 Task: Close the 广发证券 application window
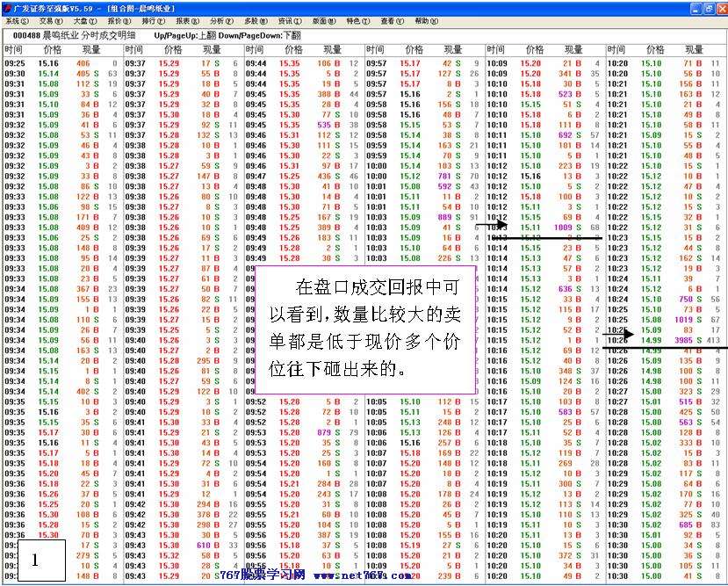click(x=719, y=8)
